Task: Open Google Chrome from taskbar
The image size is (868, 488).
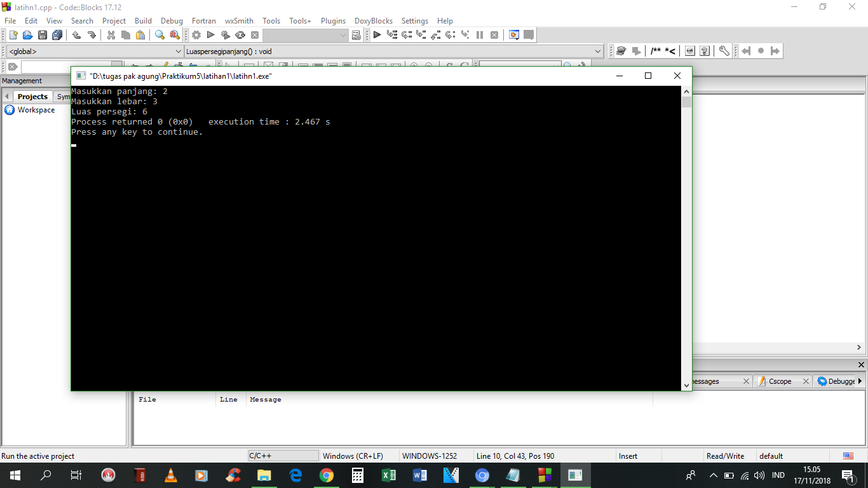Action: (x=327, y=475)
